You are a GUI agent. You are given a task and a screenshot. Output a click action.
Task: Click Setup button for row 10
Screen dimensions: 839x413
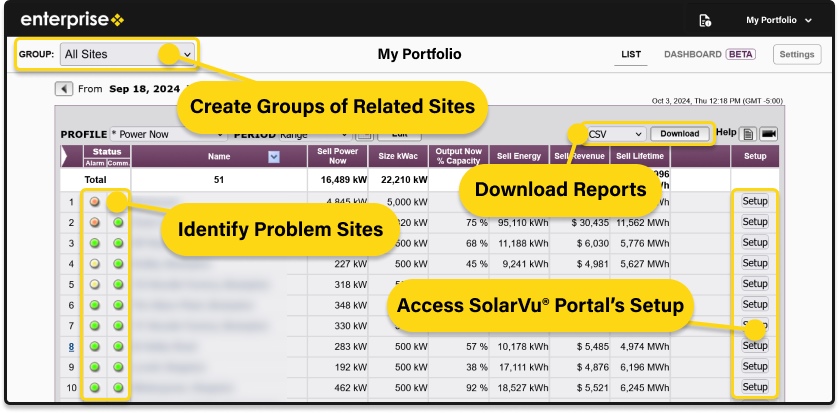[755, 387]
